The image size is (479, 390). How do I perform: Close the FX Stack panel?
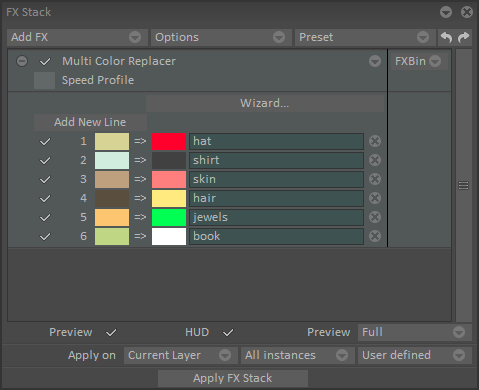tap(467, 12)
